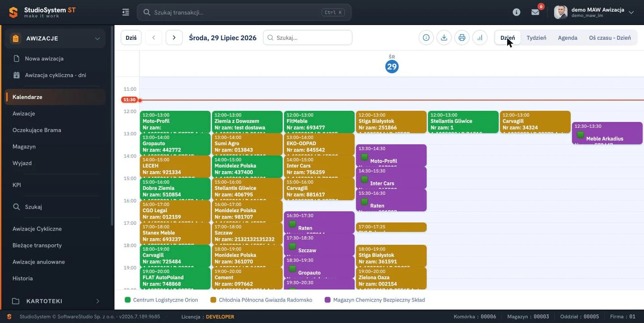The width and height of the screenshot is (644, 323).
Task: Open sidebar Szukaj search
Action: point(34,207)
